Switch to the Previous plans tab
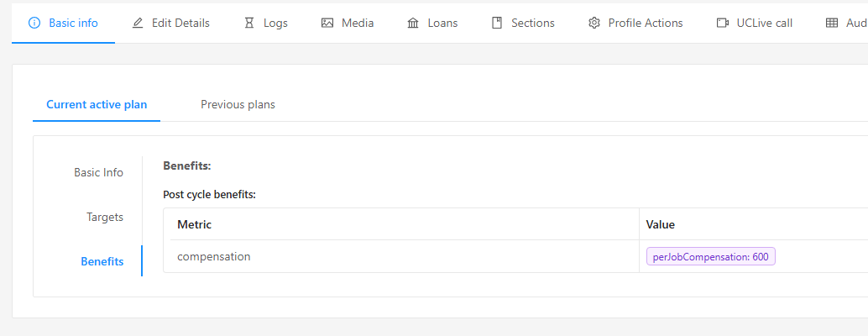The width and height of the screenshot is (868, 336). pyautogui.click(x=238, y=104)
